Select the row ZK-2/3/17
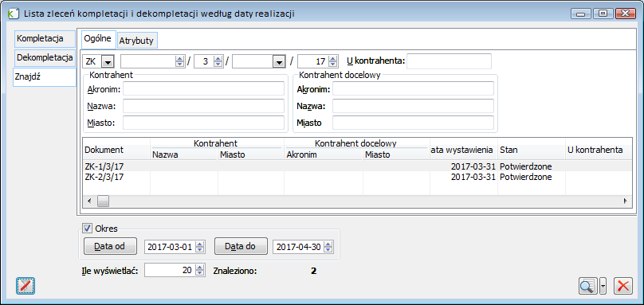The height and width of the screenshot is (305, 644). tap(357, 177)
